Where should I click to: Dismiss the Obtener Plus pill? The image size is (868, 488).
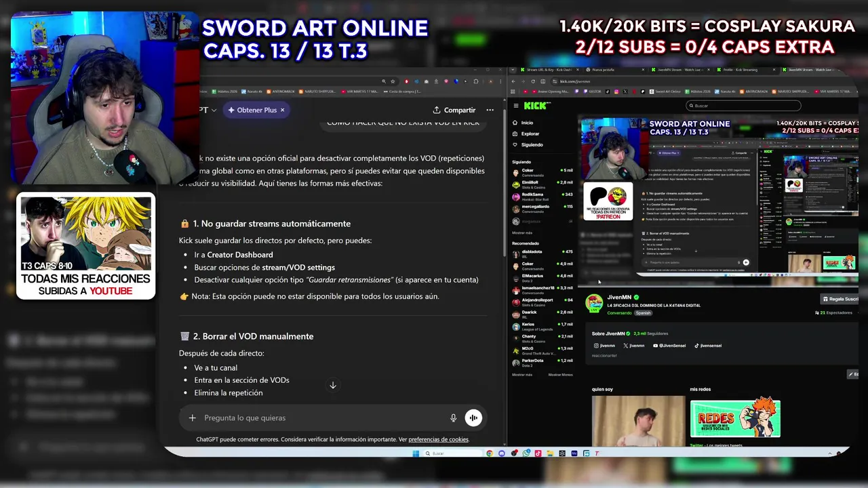click(x=282, y=110)
